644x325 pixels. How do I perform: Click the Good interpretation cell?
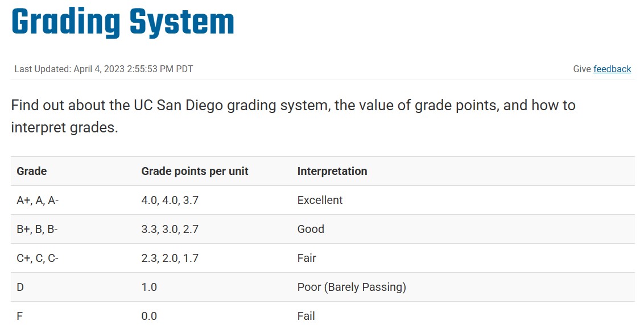tap(311, 229)
